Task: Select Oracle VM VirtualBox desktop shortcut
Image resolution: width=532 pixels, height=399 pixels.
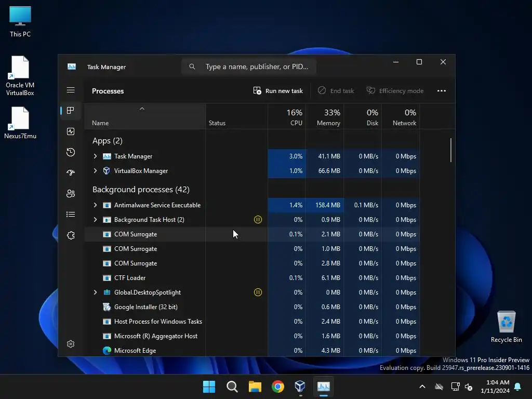Action: point(20,76)
